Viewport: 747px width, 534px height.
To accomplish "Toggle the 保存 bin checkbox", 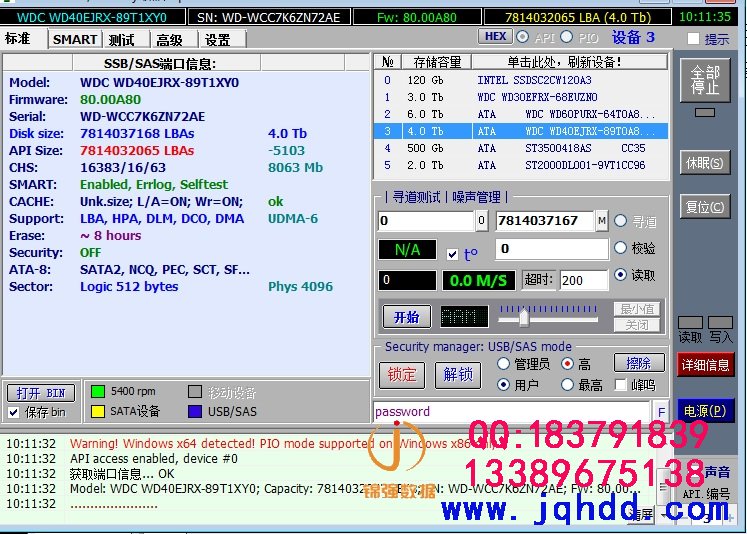I will pos(14,412).
